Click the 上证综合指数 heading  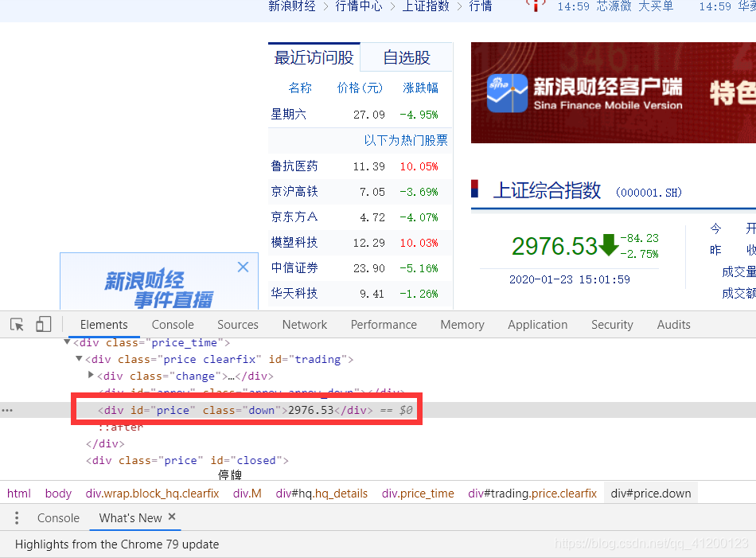[x=547, y=190]
